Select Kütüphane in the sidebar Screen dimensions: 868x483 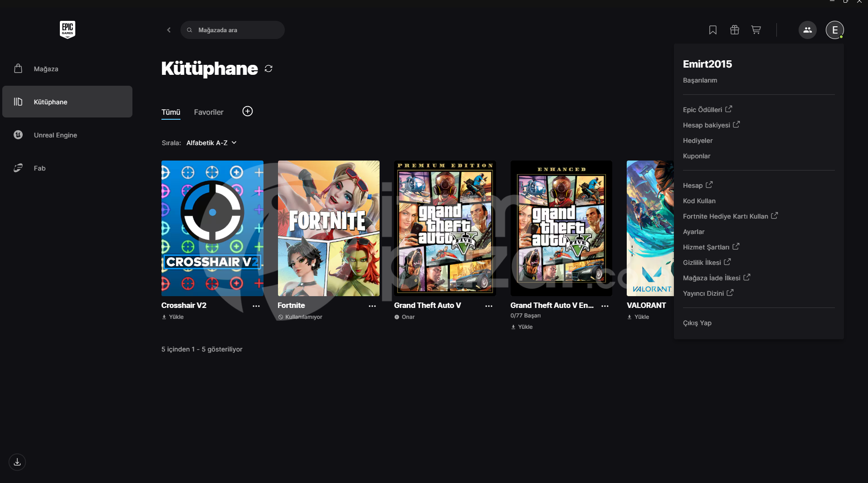point(67,102)
